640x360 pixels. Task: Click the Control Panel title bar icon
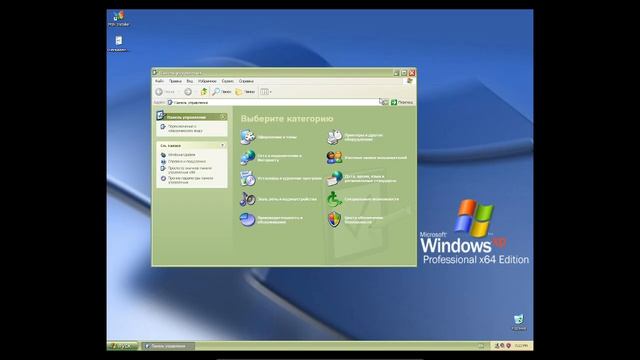[x=155, y=73]
